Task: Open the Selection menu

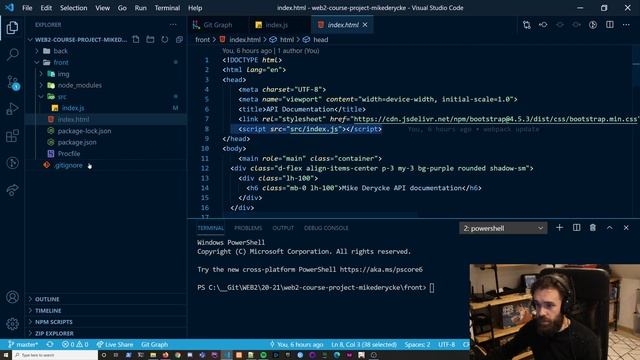Action: click(73, 8)
